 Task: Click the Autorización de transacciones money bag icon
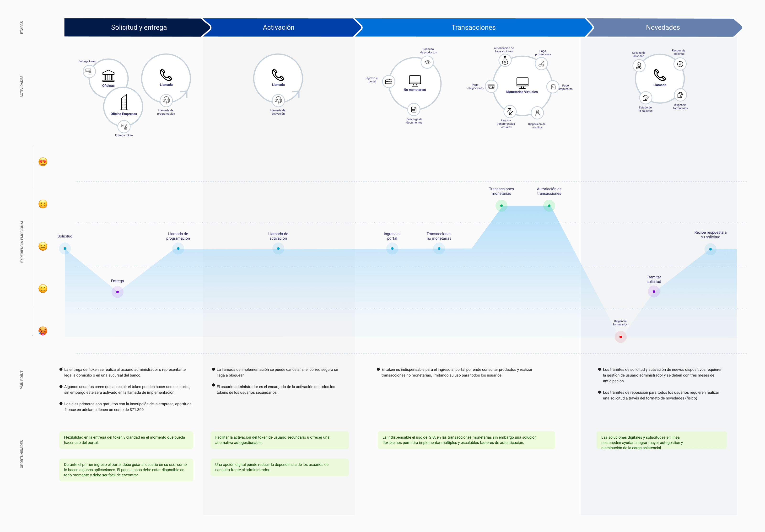(505, 60)
